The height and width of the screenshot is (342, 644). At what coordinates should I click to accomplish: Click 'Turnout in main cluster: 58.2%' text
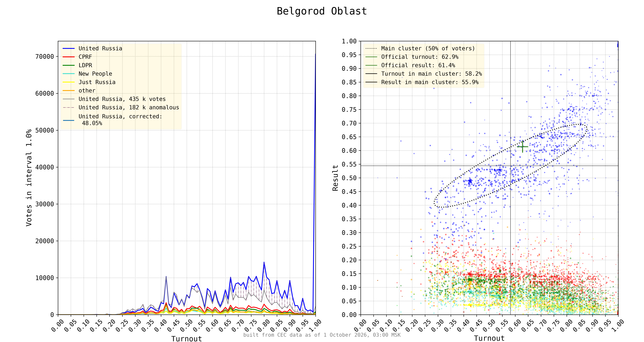pyautogui.click(x=431, y=74)
